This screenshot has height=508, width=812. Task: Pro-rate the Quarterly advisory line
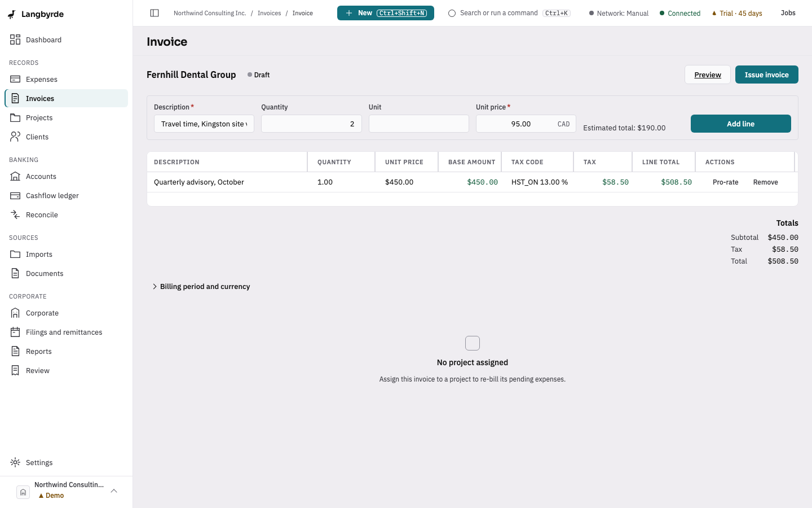click(x=726, y=182)
